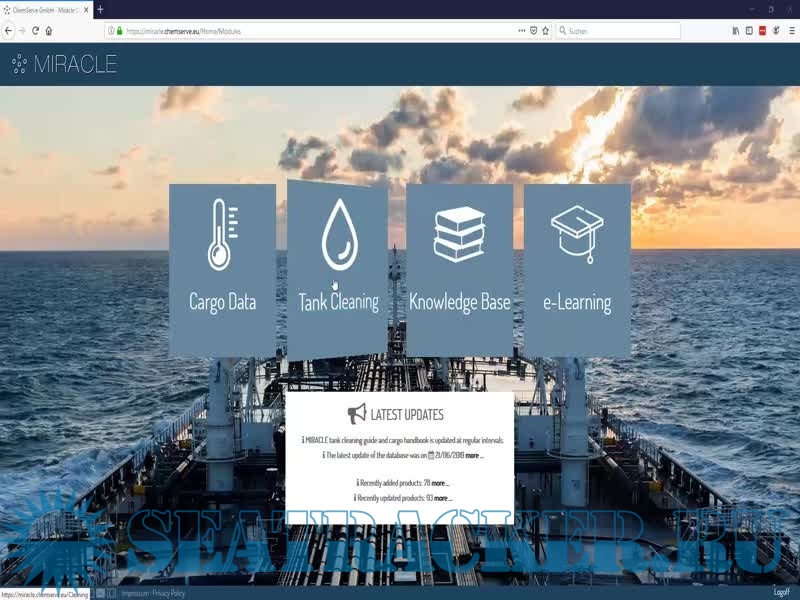Reload the page with browser refresh icon
The width and height of the screenshot is (800, 600).
click(35, 31)
